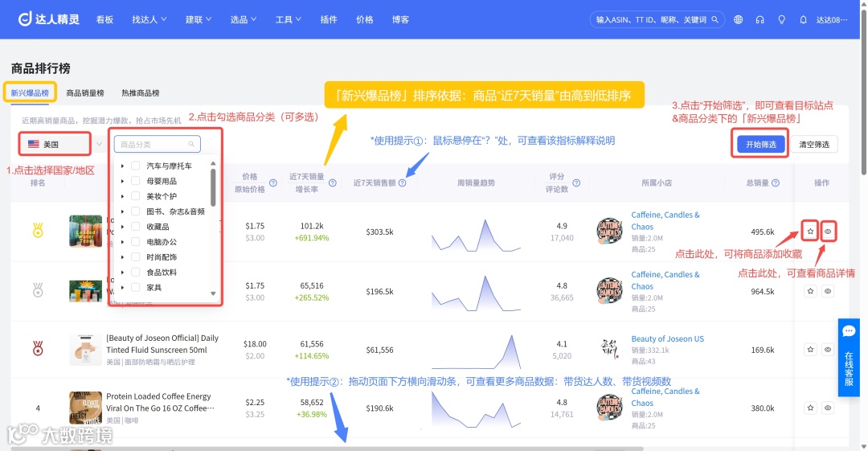Check the 时尚配饰 category
This screenshot has width=868, height=451.
pyautogui.click(x=135, y=257)
